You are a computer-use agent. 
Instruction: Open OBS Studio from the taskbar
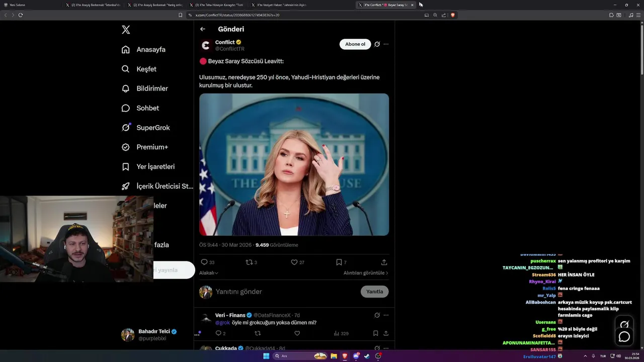378,356
